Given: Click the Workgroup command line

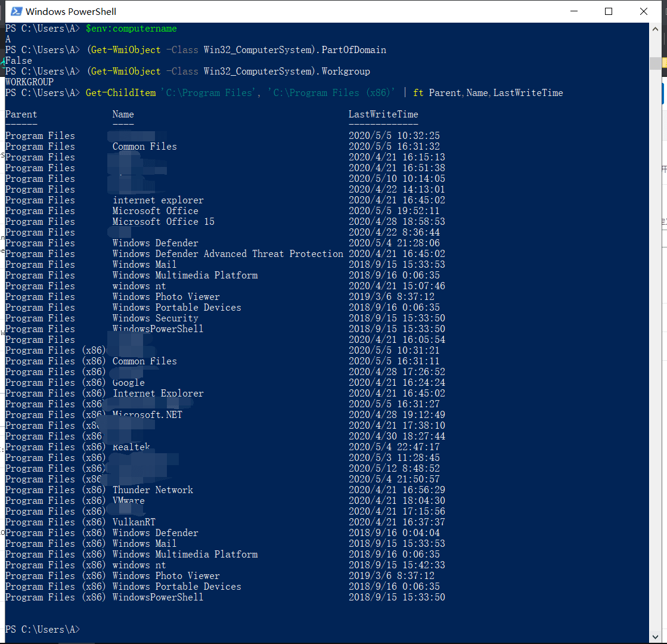Looking at the screenshot, I should point(188,71).
